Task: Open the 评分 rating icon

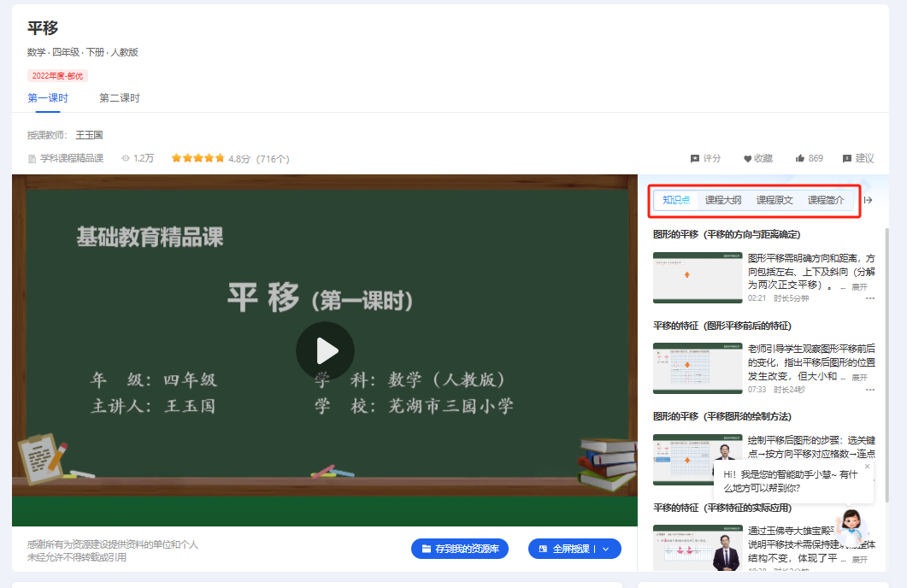Action: coord(695,158)
